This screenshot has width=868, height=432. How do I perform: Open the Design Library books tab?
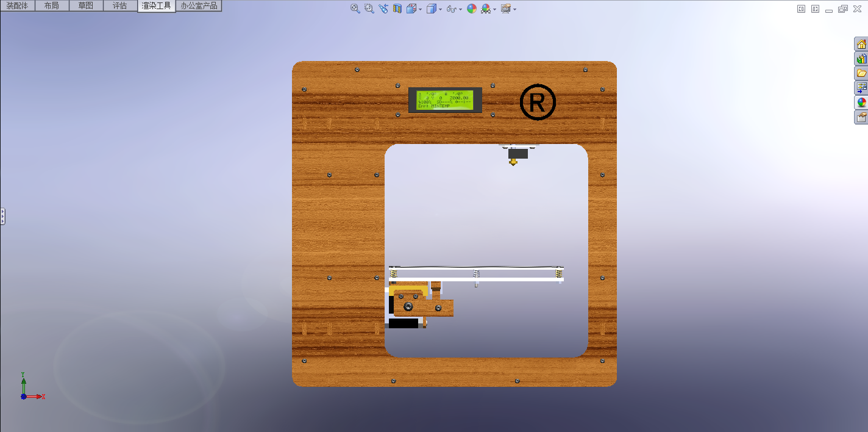(861, 59)
